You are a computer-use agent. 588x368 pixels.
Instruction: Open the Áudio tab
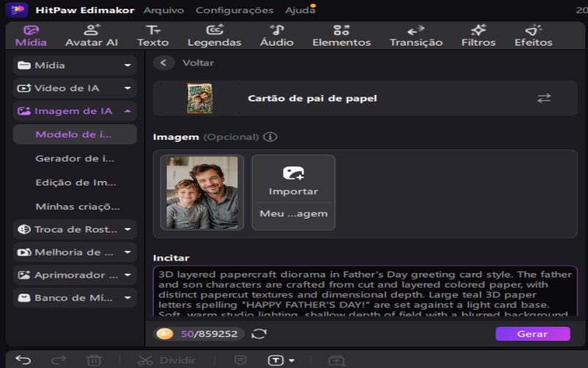click(x=277, y=35)
